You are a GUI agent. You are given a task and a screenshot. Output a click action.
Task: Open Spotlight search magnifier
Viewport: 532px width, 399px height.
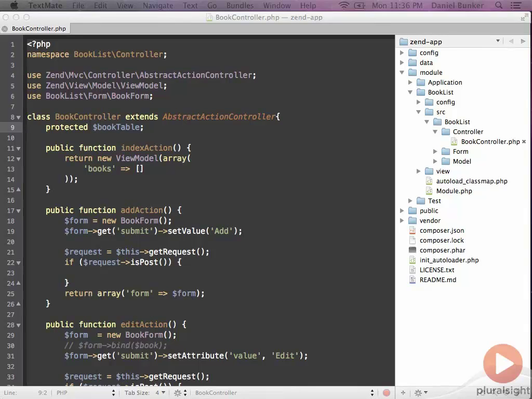point(499,5)
